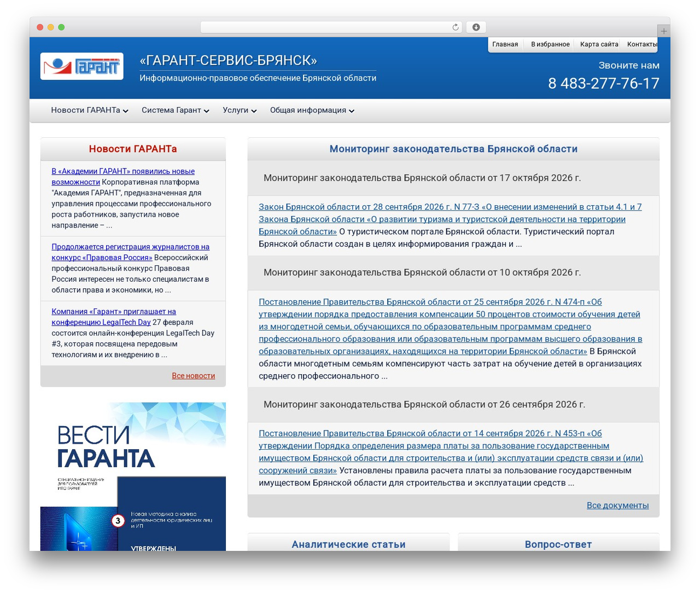
Task: Open the Общая информация dropdown menu
Action: (312, 111)
